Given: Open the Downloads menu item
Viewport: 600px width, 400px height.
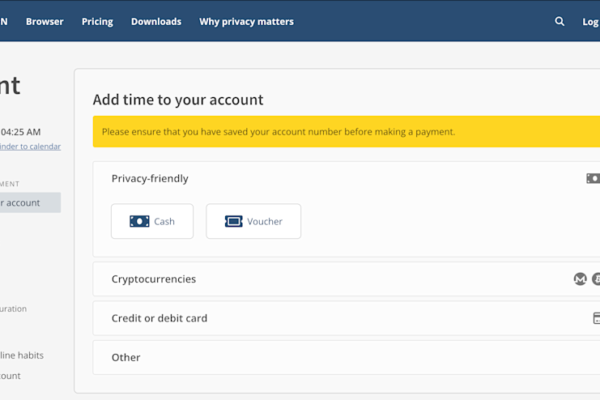Looking at the screenshot, I should click(156, 21).
